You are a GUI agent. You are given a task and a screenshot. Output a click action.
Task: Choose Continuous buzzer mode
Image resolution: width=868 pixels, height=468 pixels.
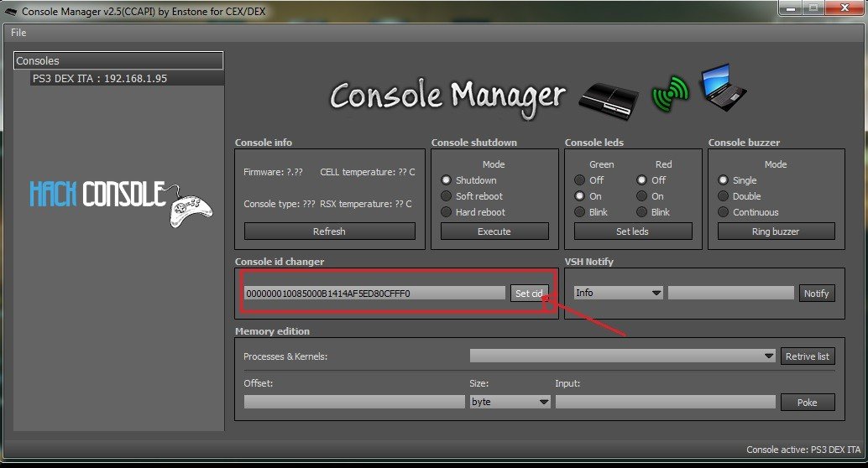723,212
